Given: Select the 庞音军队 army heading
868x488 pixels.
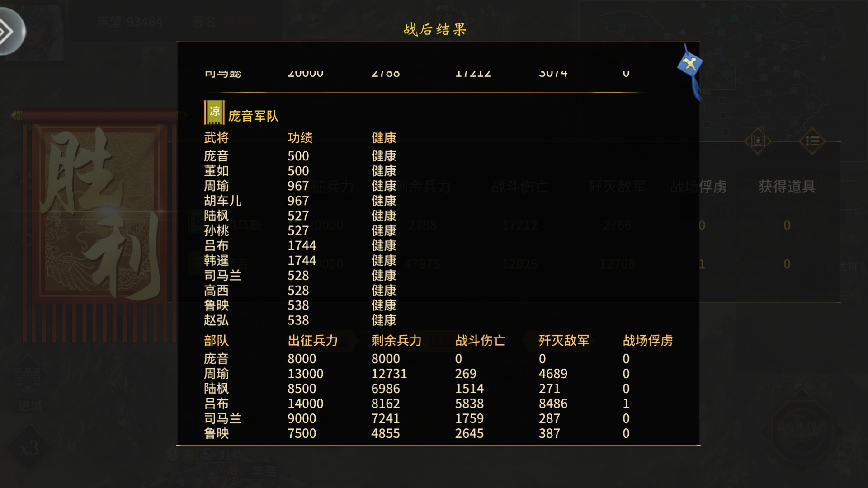Looking at the screenshot, I should 253,116.
